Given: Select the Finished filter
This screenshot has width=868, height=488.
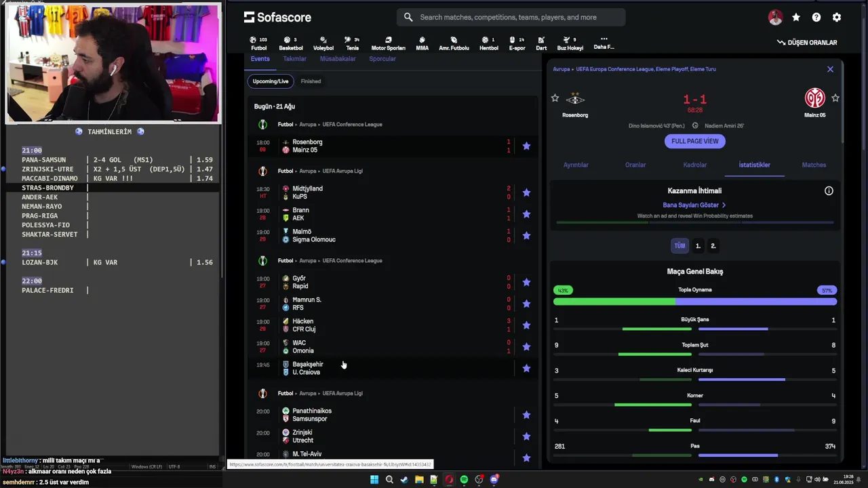Looking at the screenshot, I should [311, 81].
